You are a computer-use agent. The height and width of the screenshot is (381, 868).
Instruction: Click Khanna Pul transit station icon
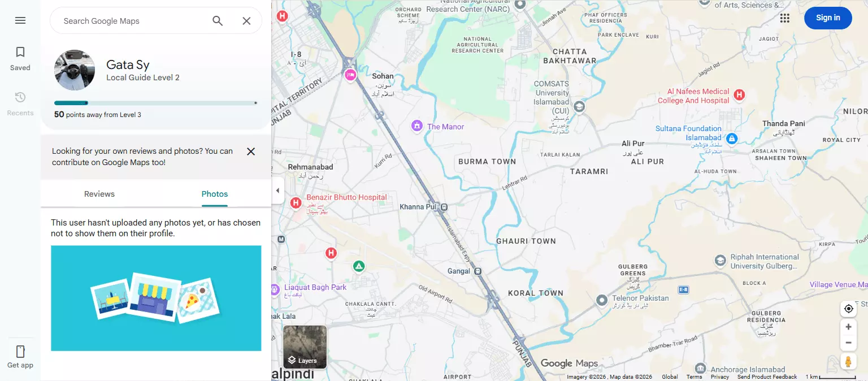pos(444,207)
